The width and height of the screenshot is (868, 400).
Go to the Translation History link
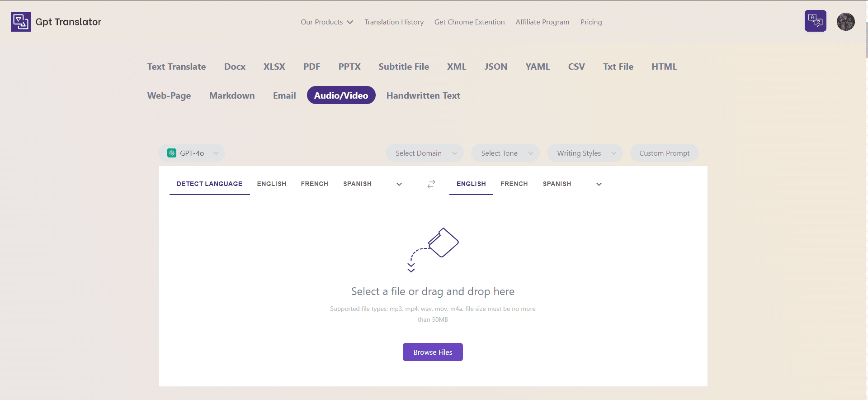click(x=394, y=22)
